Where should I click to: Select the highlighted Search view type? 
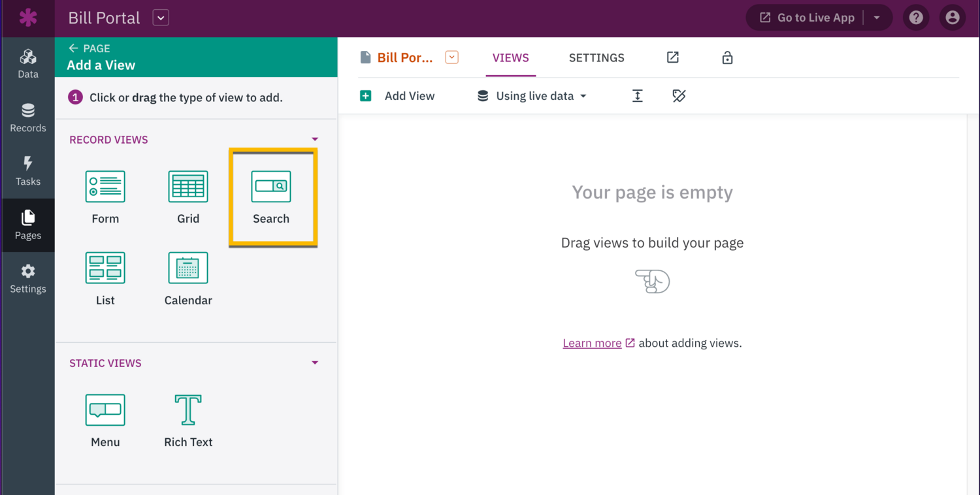click(271, 197)
